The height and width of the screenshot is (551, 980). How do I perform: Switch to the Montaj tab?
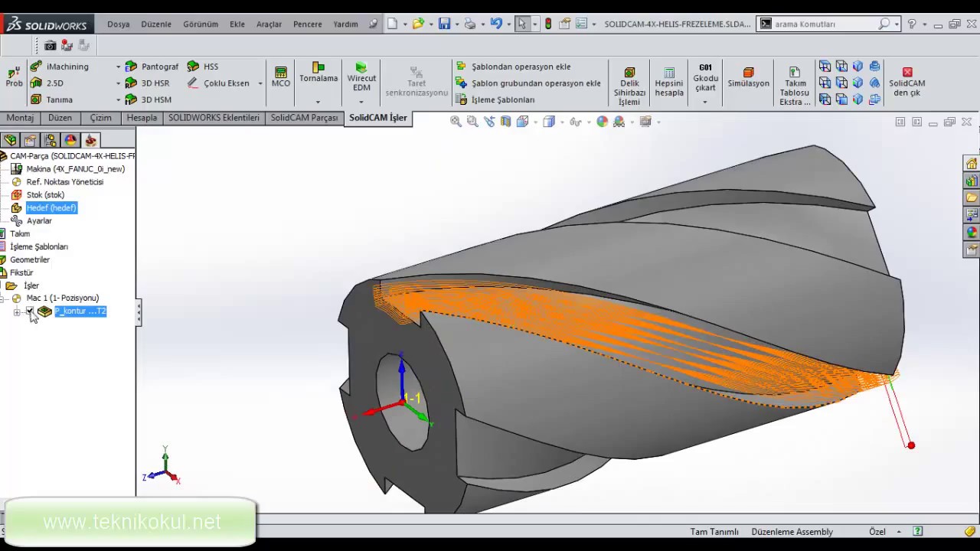tap(20, 118)
